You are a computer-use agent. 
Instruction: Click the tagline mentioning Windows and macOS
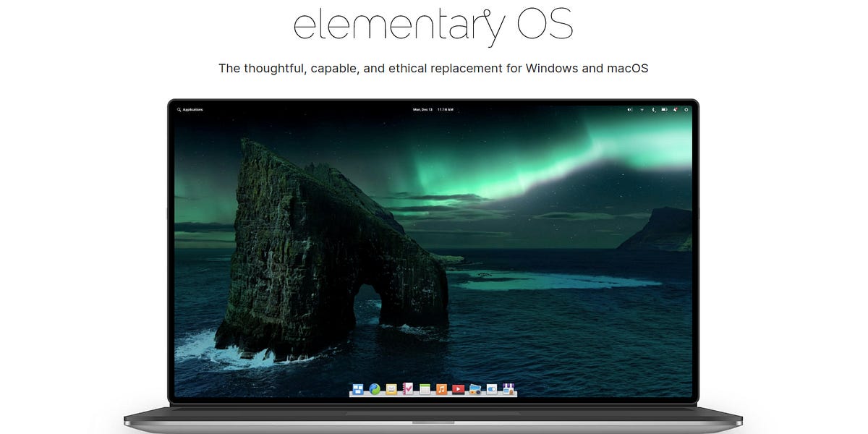[x=433, y=69]
